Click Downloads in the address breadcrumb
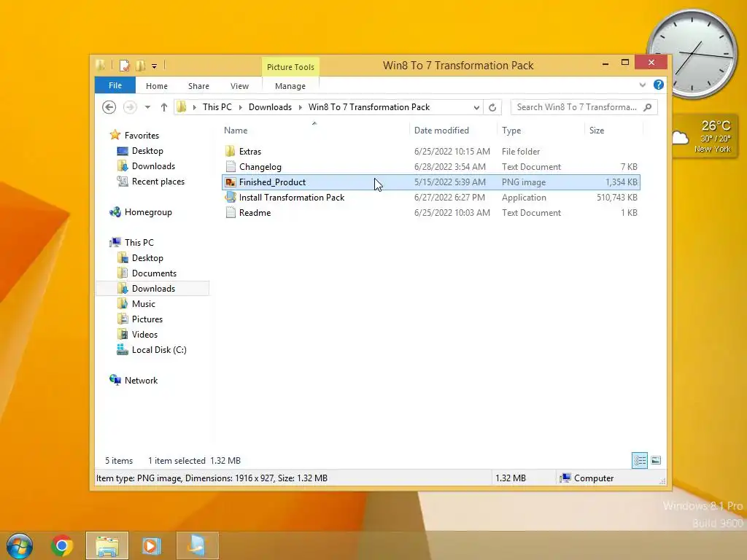This screenshot has width=747, height=560. 270,107
